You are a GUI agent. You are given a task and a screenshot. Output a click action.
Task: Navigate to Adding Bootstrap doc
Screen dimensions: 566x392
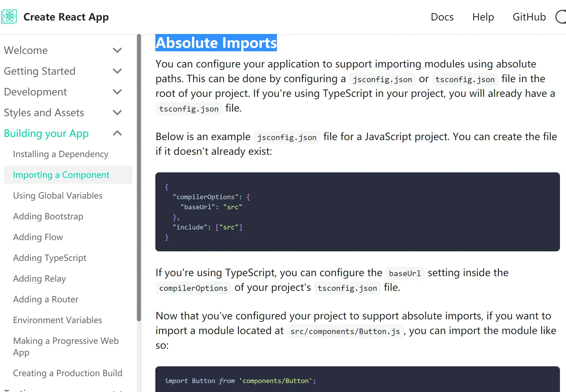point(48,216)
